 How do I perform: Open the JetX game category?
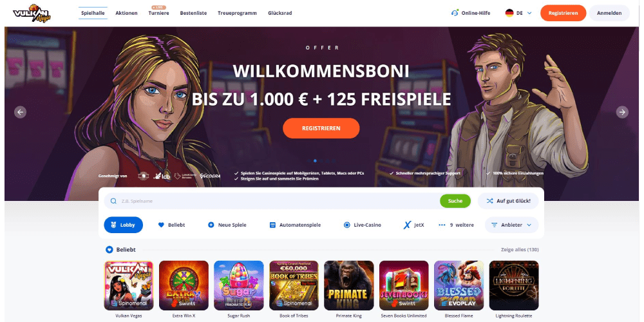(413, 225)
